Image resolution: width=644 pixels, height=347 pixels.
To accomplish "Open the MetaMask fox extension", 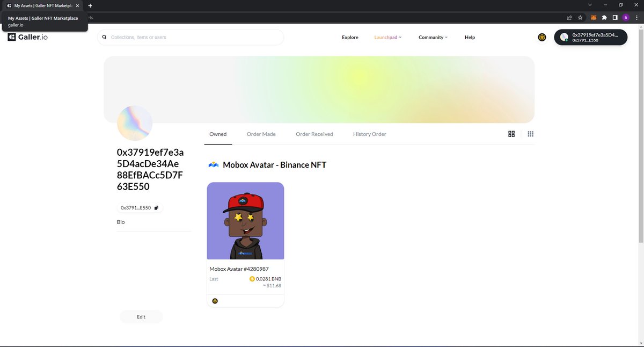I will tap(594, 17).
